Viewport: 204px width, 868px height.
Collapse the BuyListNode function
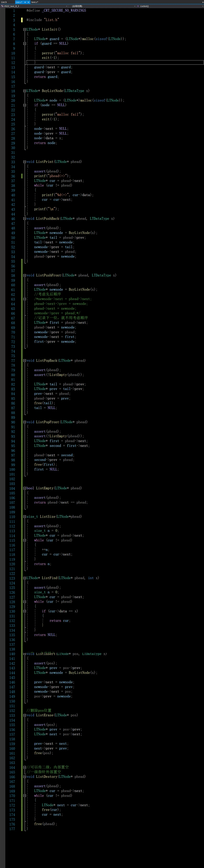click(x=25, y=91)
